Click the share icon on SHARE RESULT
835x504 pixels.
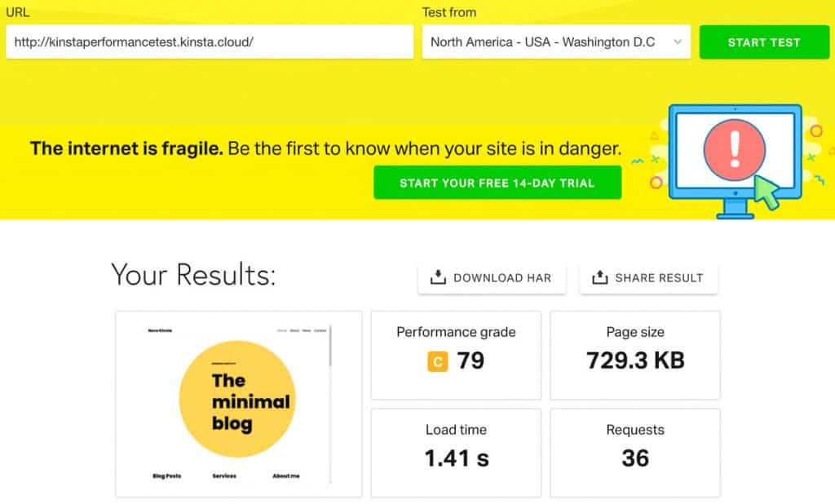point(600,277)
